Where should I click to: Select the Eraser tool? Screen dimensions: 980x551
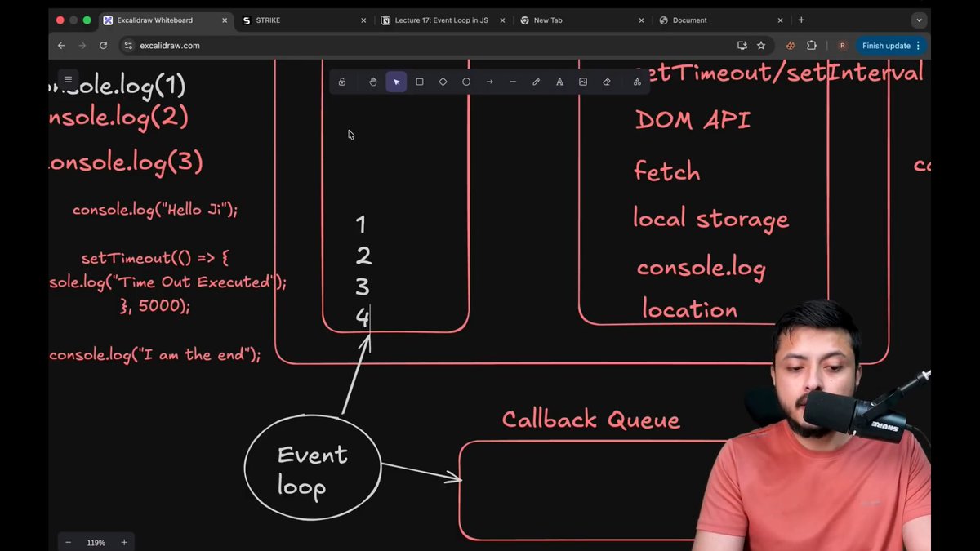pyautogui.click(x=606, y=82)
